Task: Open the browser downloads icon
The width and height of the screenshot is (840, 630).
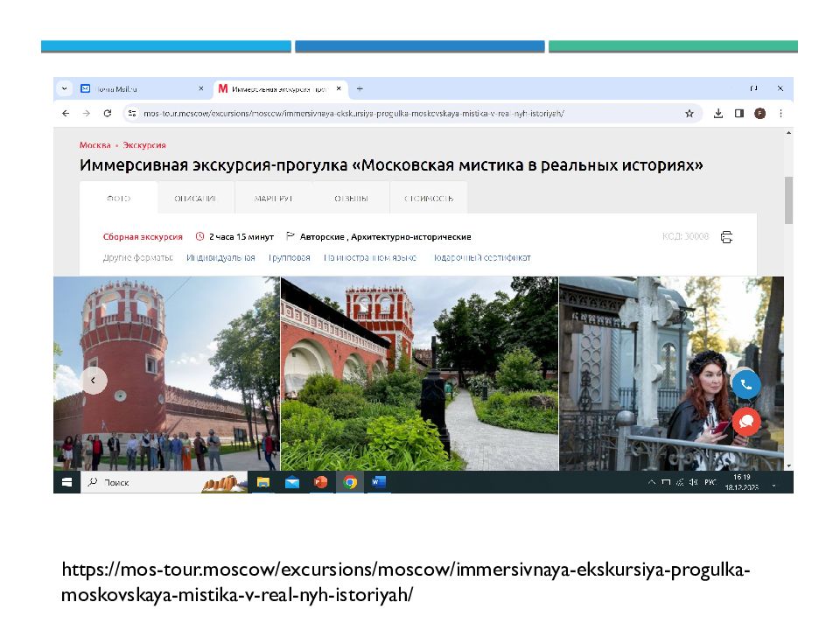Action: pyautogui.click(x=718, y=113)
